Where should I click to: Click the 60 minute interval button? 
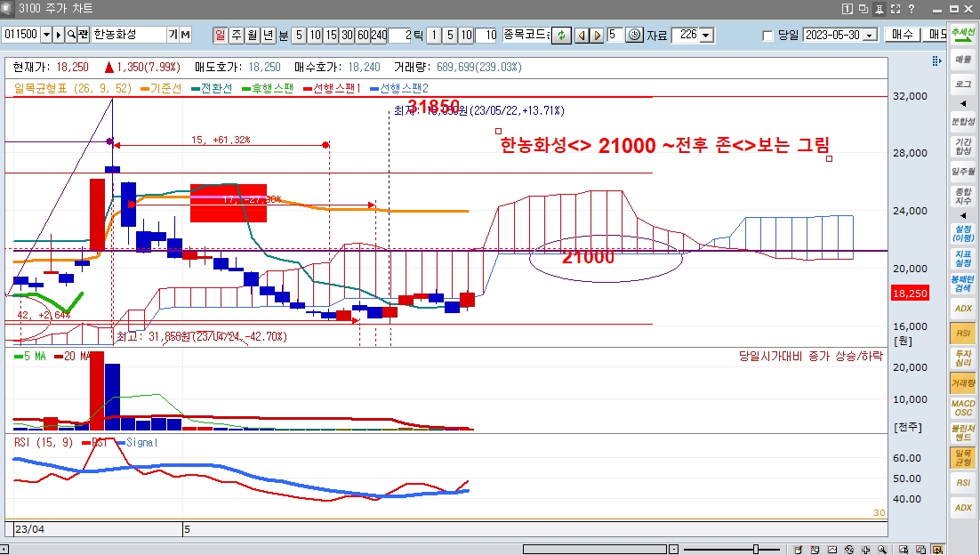coord(362,35)
